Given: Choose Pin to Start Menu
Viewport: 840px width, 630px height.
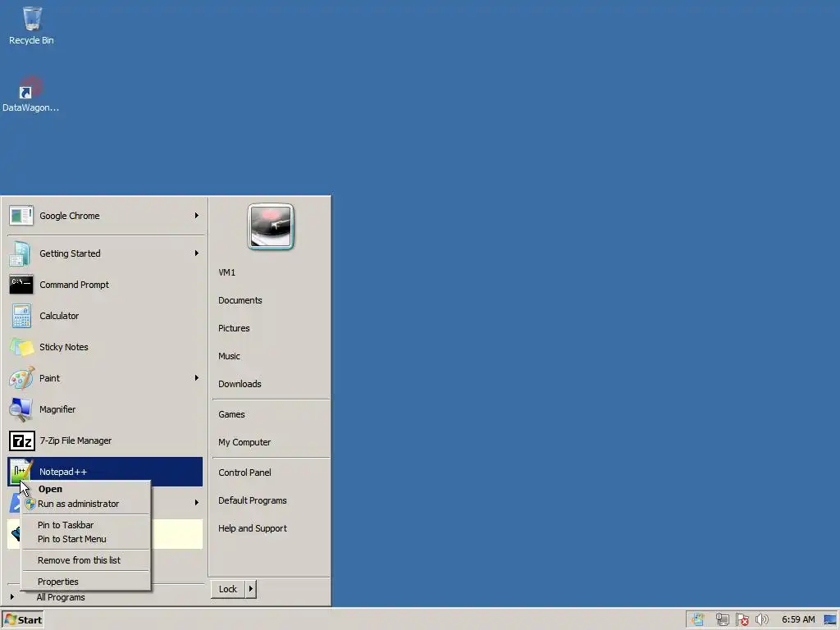Looking at the screenshot, I should 85,540.
